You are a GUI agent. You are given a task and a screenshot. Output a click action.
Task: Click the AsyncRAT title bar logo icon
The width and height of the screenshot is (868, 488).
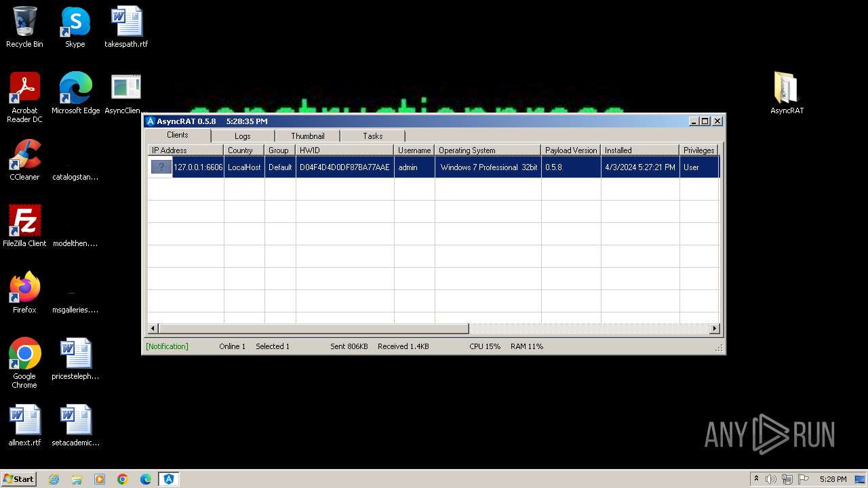click(151, 121)
